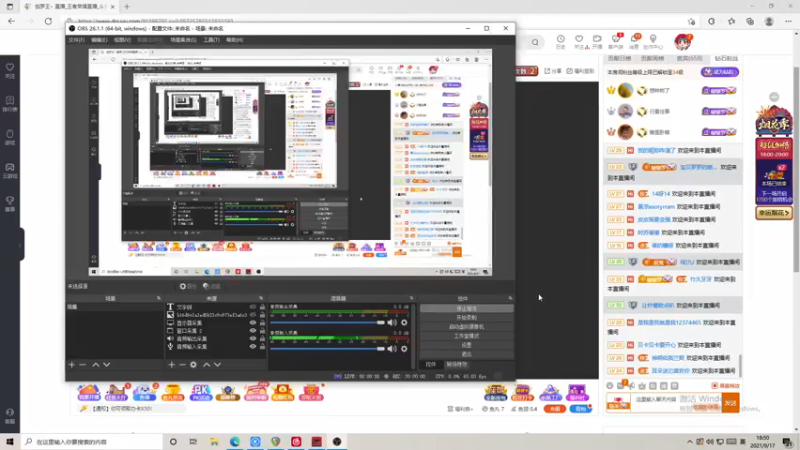
Task: Click the 属性 properties gear button above the docks
Action: pyautogui.click(x=188, y=286)
